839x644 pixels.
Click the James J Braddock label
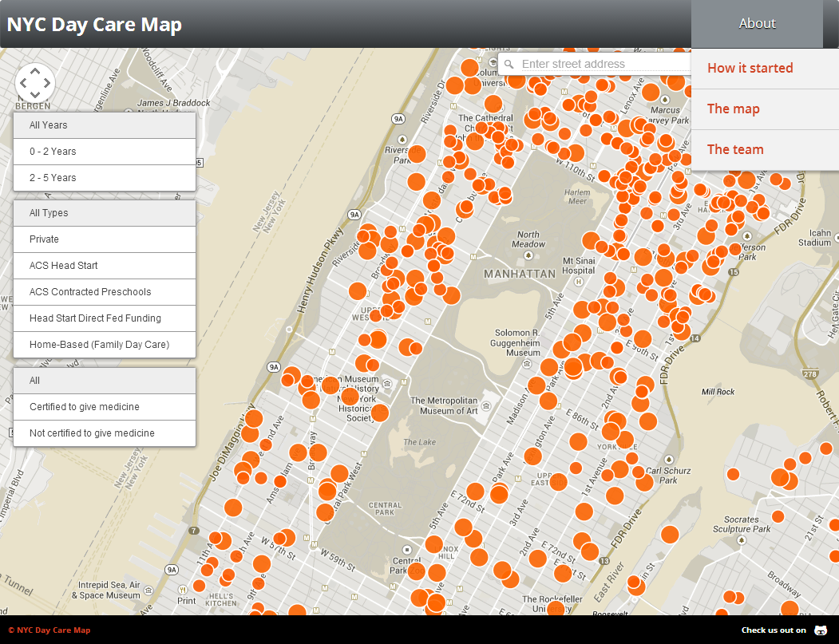173,103
